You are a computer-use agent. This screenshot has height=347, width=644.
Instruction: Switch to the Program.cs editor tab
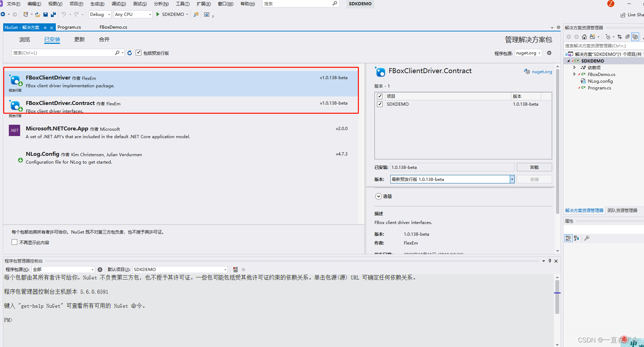tap(69, 27)
